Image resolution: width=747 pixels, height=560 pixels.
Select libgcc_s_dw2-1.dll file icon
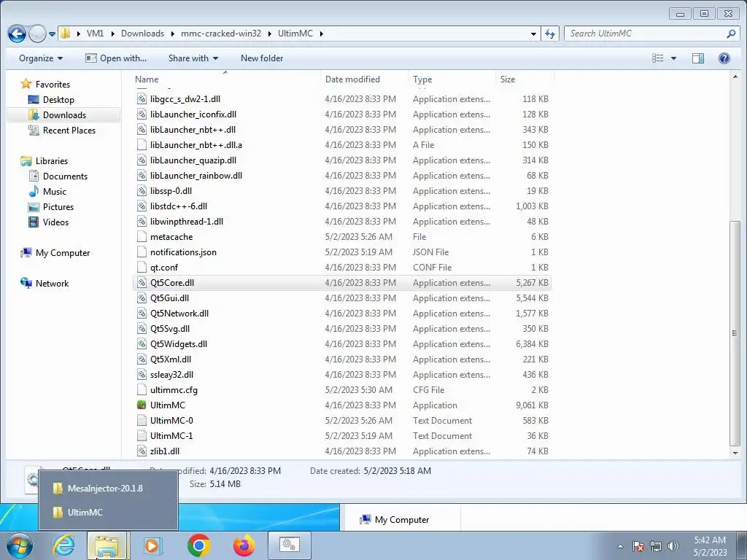[142, 98]
